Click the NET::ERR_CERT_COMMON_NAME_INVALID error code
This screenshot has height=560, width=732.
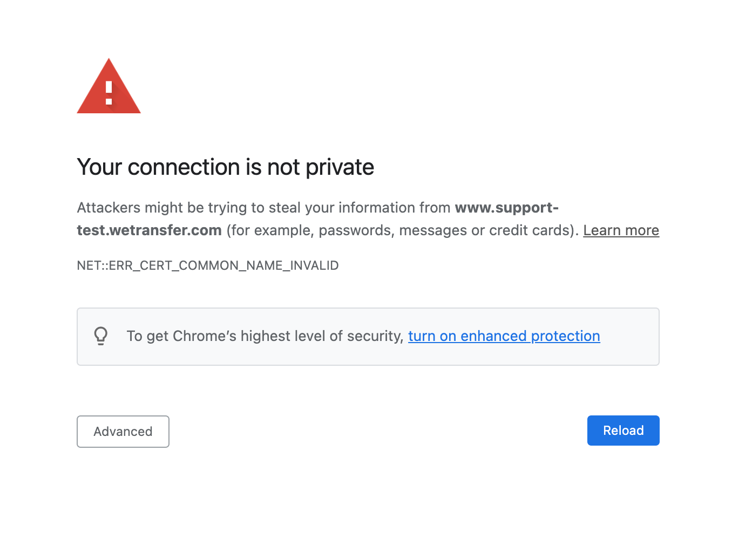[208, 265]
